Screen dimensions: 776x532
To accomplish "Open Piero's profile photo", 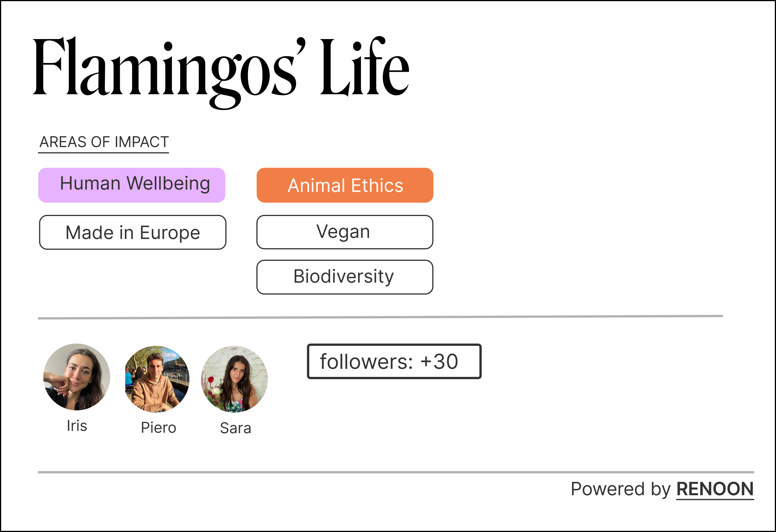I will tap(157, 379).
